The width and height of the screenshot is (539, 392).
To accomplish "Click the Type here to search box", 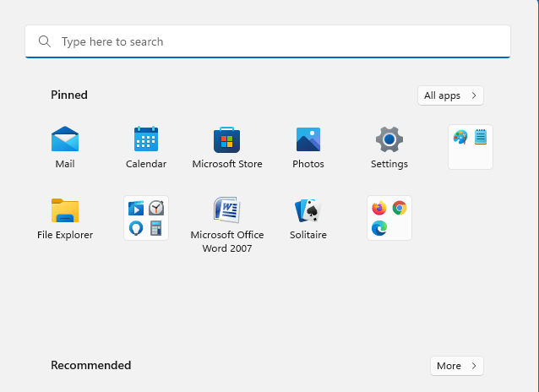I will coord(268,41).
